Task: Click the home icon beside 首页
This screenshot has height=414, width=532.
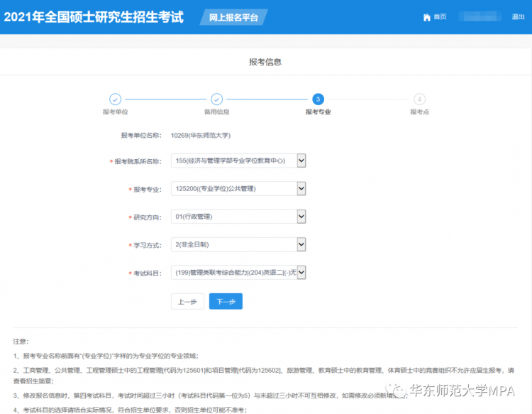Action: [426, 17]
